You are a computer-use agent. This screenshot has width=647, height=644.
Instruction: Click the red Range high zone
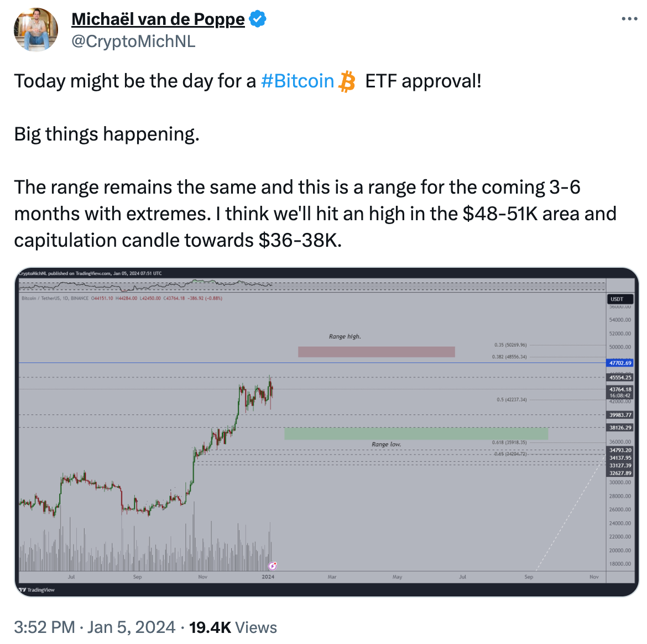click(377, 352)
